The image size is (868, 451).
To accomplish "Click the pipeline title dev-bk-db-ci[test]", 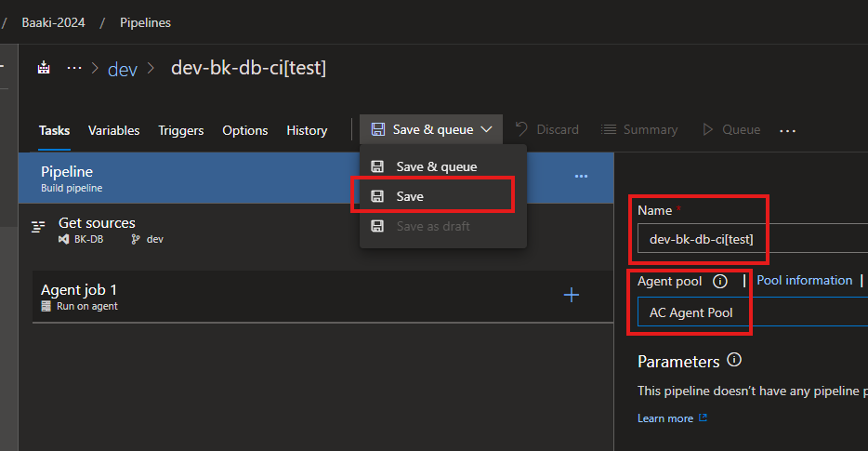I will pos(248,68).
